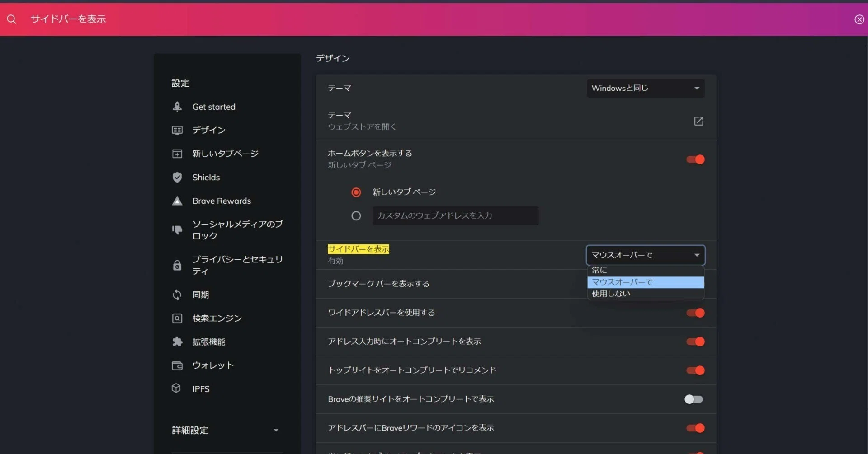Select 新しいタブ ページ radio button

pos(356,192)
